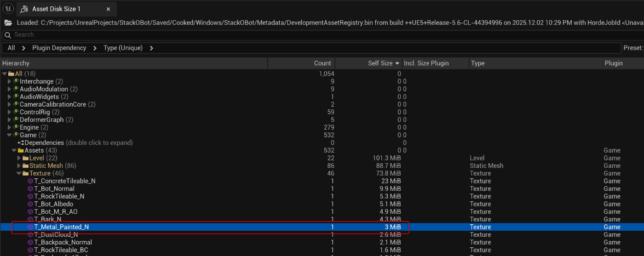Viewport: 644px width, 256px height.
Task: Click the T_Bot_Albedo asset icon
Action: (x=30, y=204)
